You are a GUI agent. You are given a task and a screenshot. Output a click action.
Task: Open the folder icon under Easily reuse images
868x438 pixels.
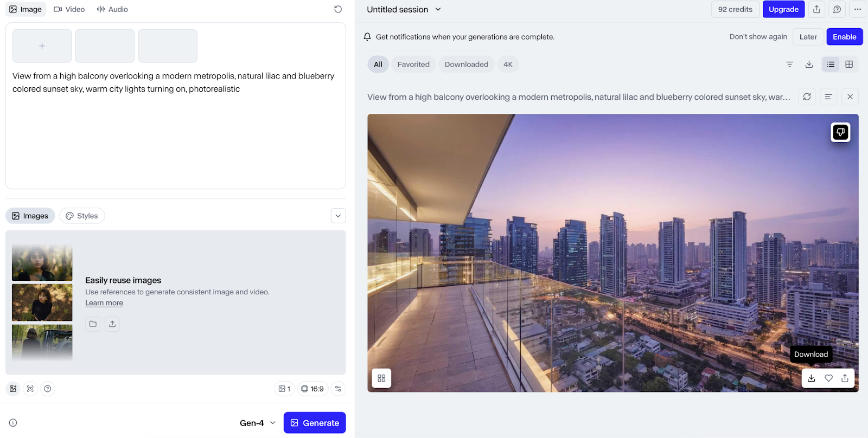(93, 324)
